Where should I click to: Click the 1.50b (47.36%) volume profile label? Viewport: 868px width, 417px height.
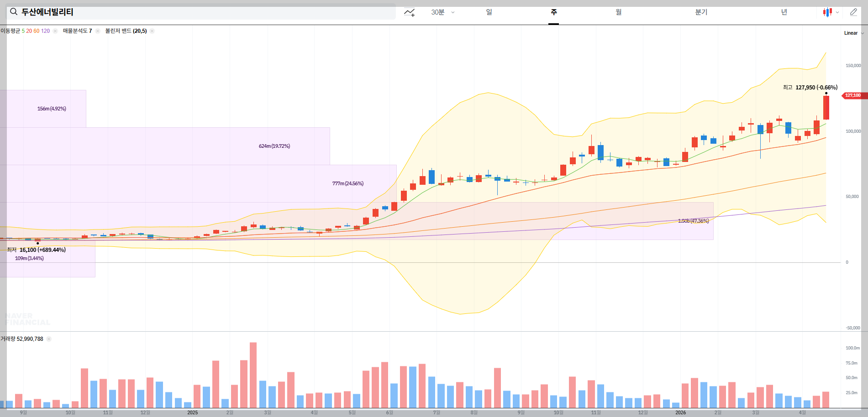[x=693, y=221]
